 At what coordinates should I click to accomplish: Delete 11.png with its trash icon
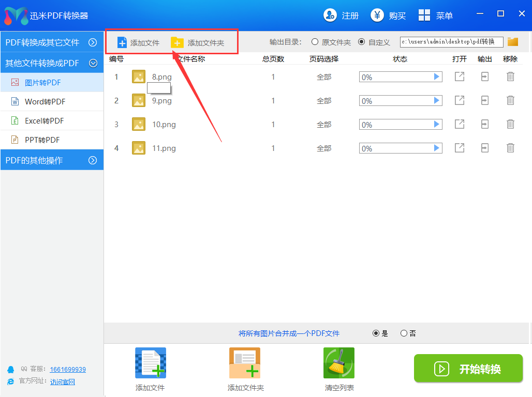click(510, 148)
